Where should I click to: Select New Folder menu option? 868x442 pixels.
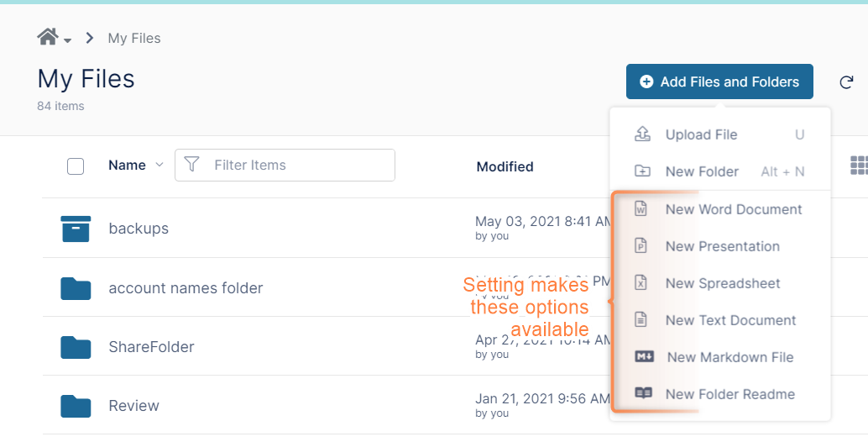[x=702, y=171]
